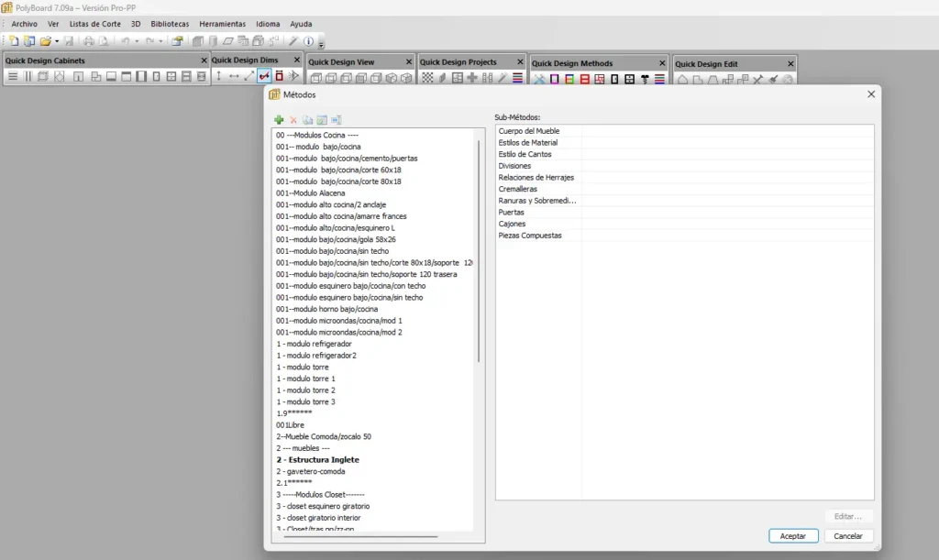The image size is (939, 560).
Task: Select the Puertas sub-method row
Action: click(512, 212)
